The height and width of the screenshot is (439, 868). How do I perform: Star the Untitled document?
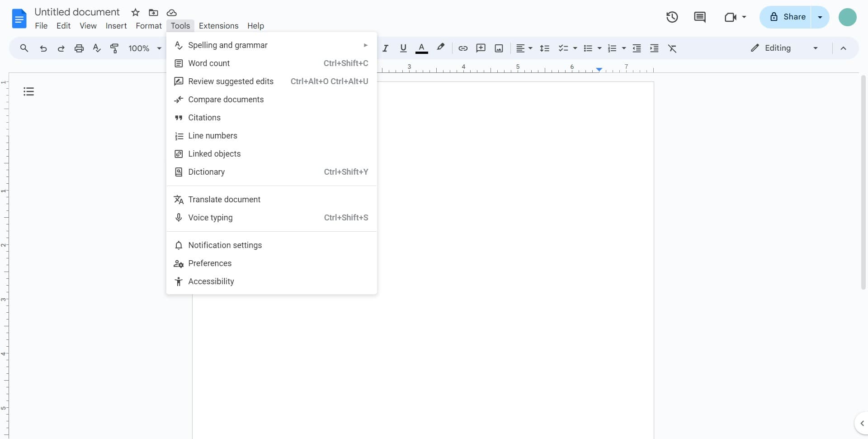[135, 12]
